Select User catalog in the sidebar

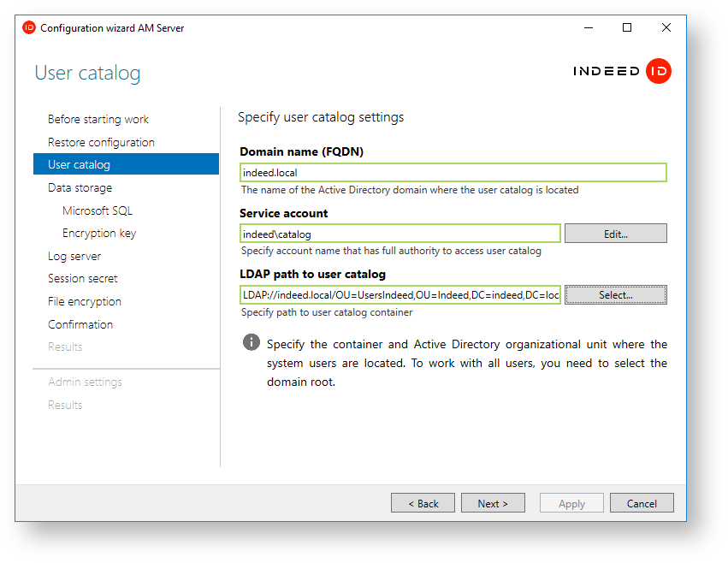79,164
